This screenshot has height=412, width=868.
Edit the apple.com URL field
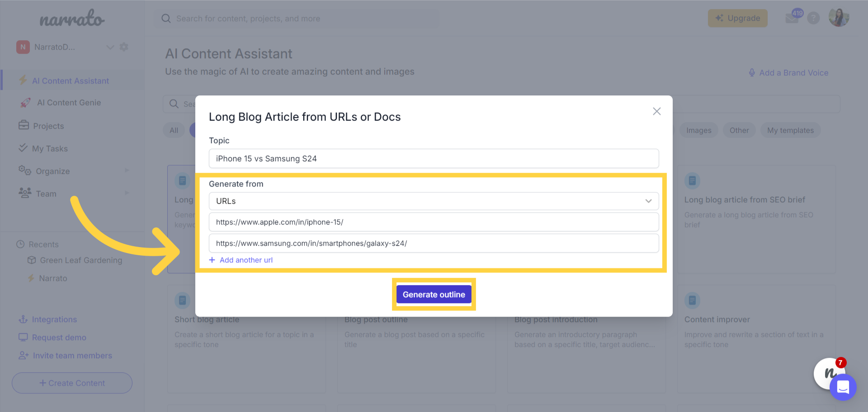click(434, 222)
